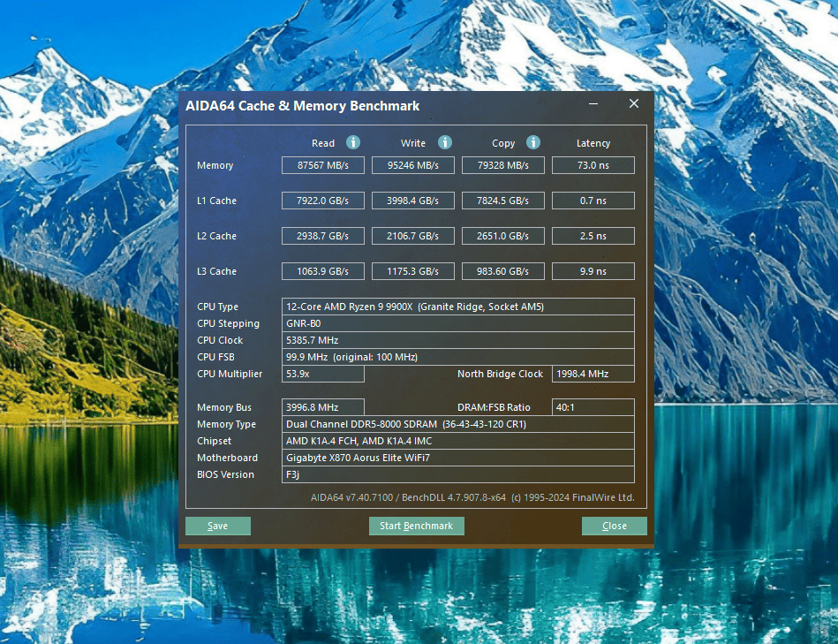Click L1 Cache Write value 3998.4 GB/s

(x=413, y=201)
